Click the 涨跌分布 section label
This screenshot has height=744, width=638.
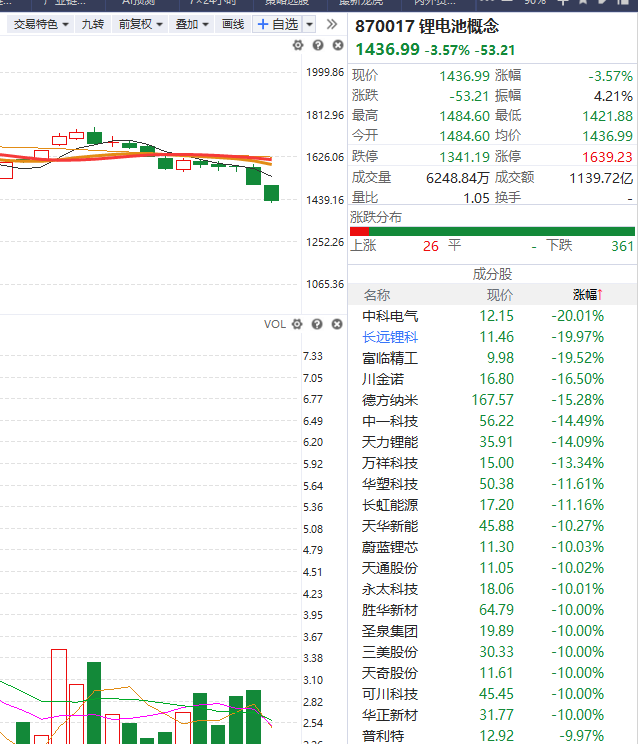coord(376,217)
